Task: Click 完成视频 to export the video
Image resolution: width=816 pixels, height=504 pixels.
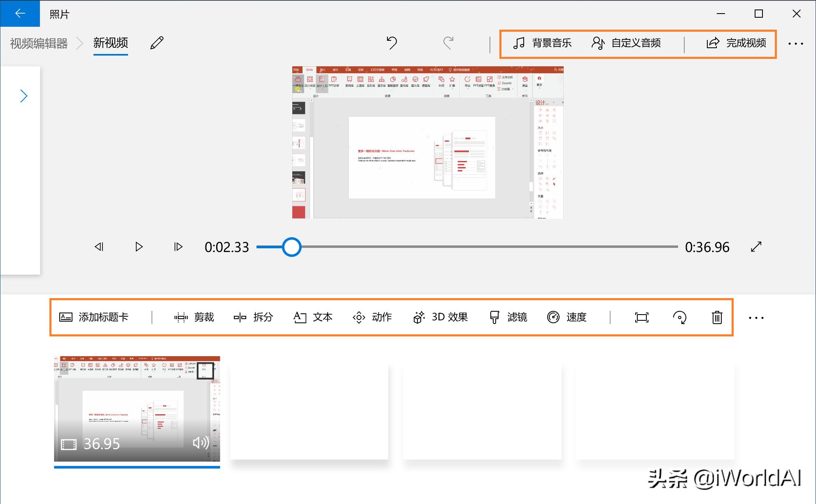Action: pos(737,43)
